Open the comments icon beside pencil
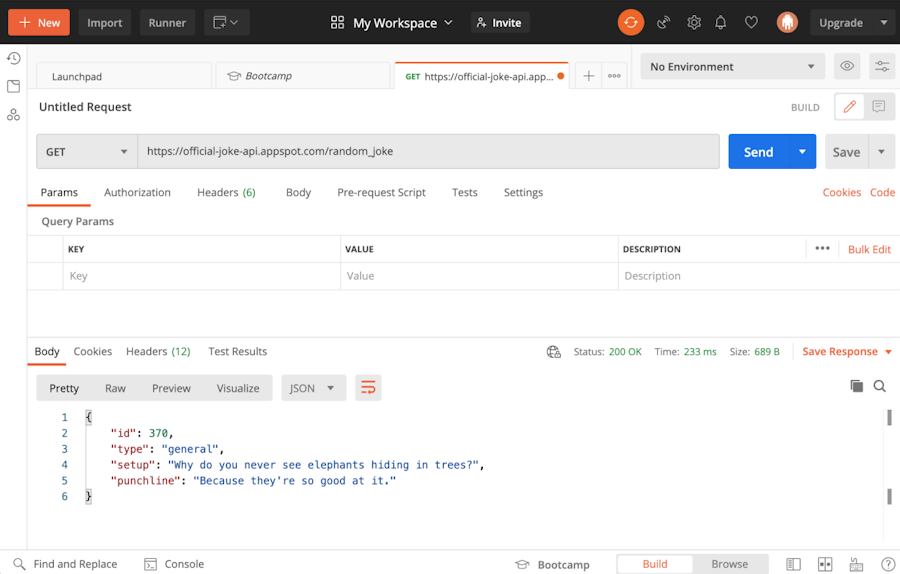Viewport: 900px width, 574px height. click(x=879, y=106)
